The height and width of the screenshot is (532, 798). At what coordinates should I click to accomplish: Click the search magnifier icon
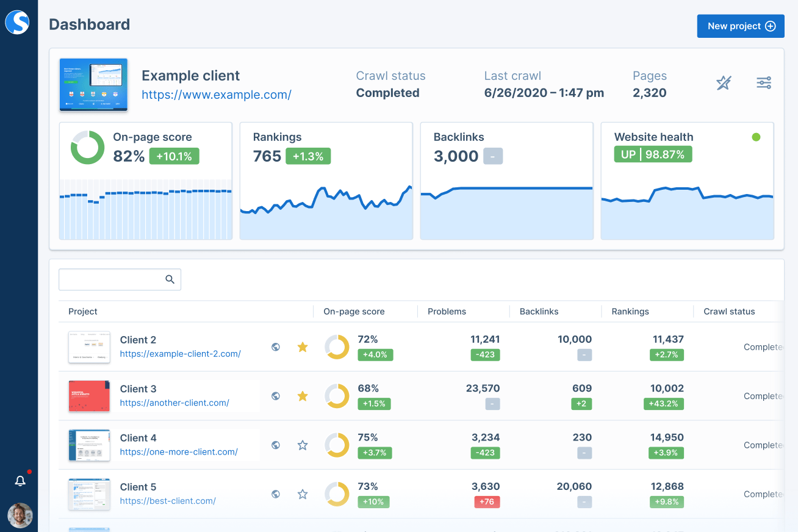point(170,279)
